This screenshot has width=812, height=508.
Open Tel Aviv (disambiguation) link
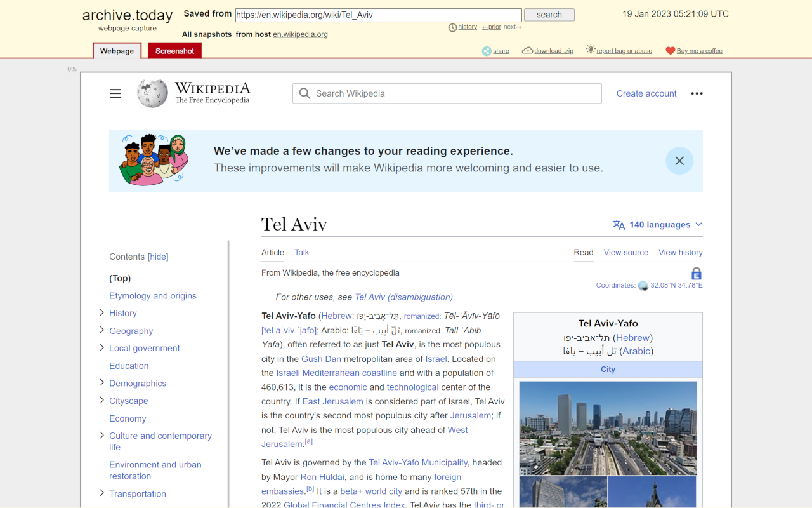pos(405,297)
